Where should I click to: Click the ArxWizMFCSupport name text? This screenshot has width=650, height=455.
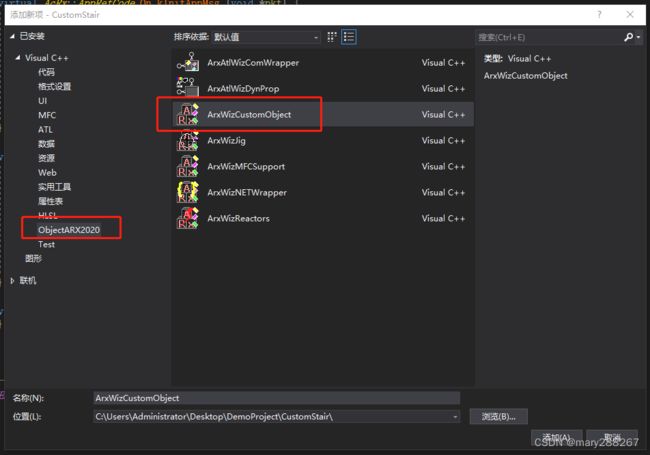[246, 166]
